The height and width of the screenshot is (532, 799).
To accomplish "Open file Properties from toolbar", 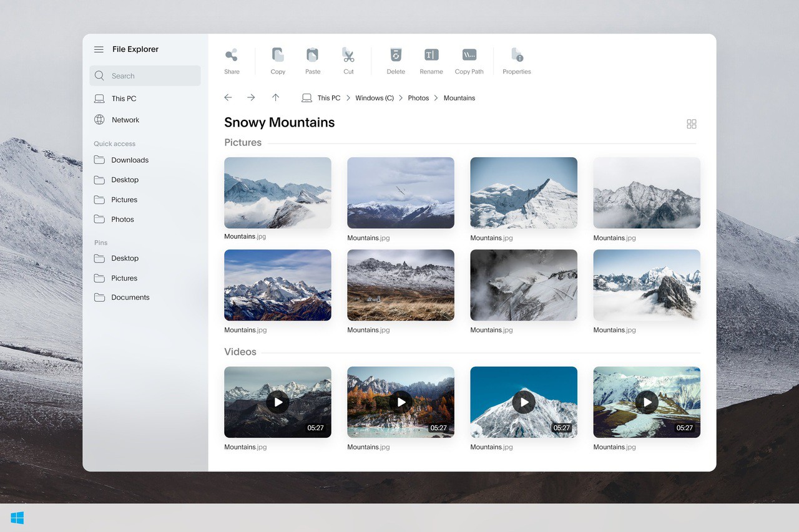I will pyautogui.click(x=517, y=56).
